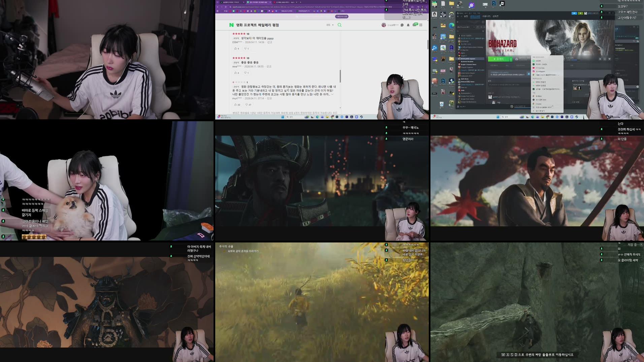Image resolution: width=644 pixels, height=362 pixels.
Task: Open the Naver mail icon with green badge
Action: (415, 25)
